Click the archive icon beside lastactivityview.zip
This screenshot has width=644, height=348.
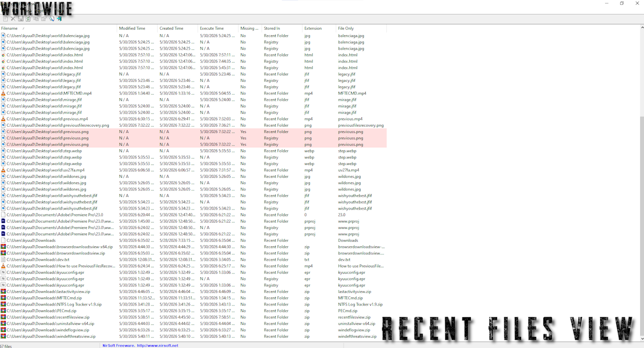(x=3, y=291)
